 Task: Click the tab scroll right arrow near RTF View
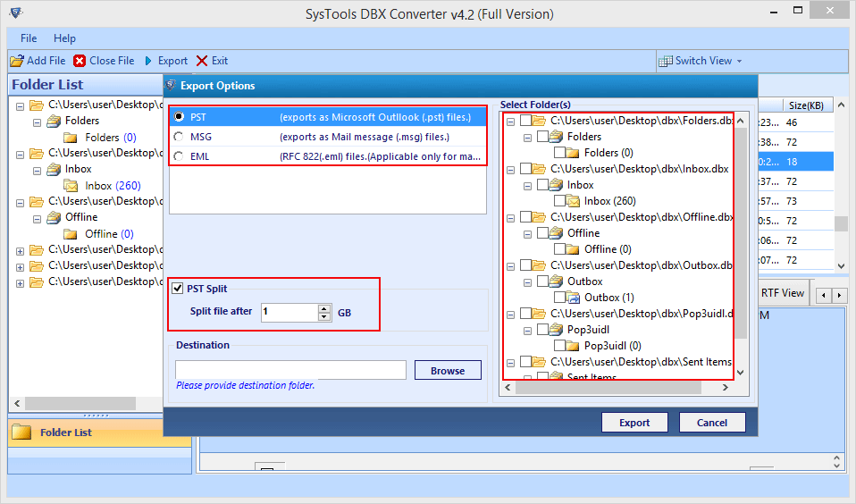[840, 296]
